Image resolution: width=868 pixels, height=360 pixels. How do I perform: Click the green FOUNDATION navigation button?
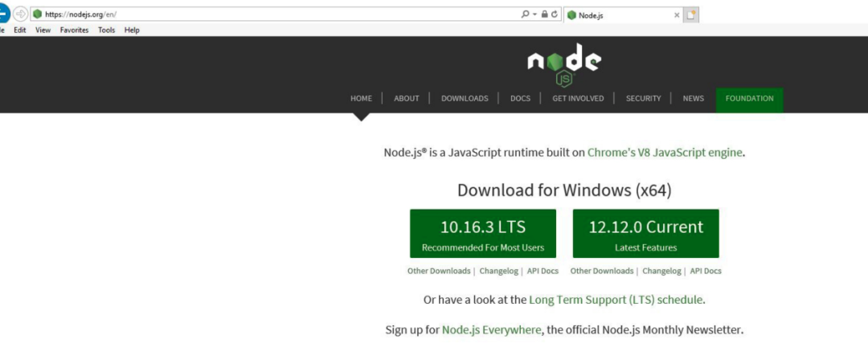(x=750, y=100)
